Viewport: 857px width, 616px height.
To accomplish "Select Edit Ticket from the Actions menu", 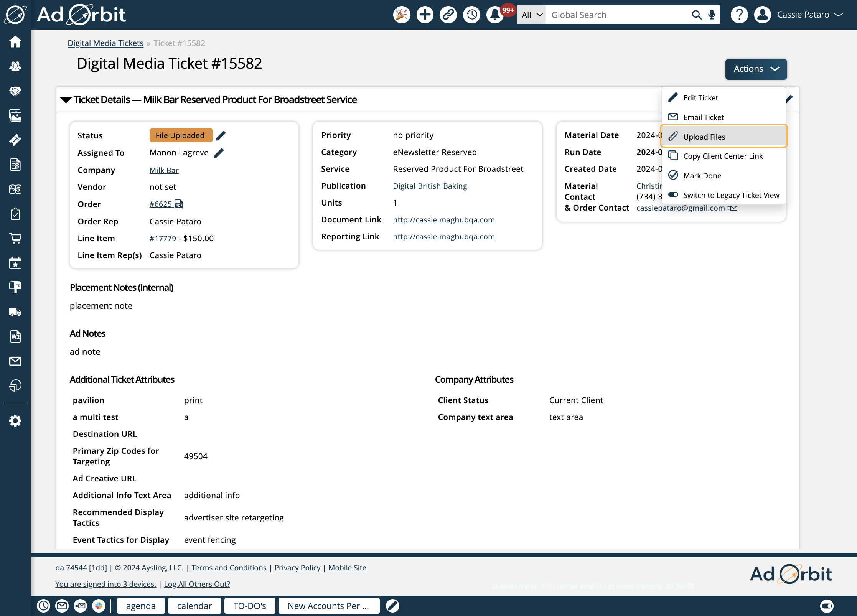I will 724,97.
